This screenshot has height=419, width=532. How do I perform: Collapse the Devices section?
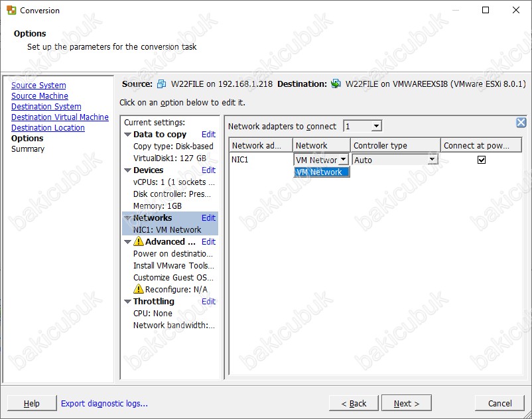pyautogui.click(x=127, y=170)
